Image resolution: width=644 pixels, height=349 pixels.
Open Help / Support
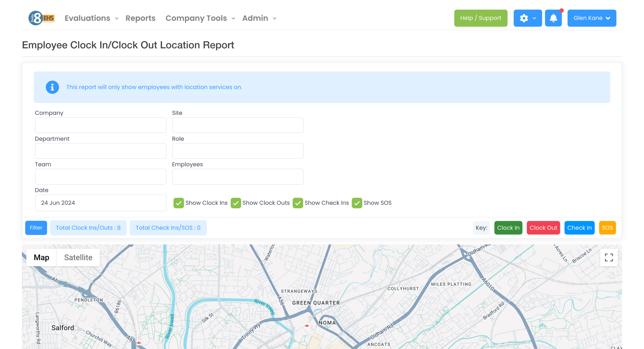(480, 18)
